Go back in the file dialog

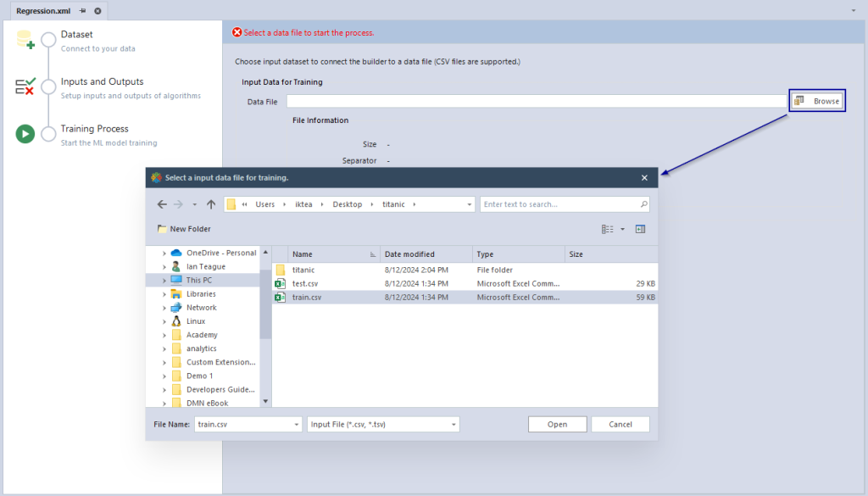pos(162,204)
